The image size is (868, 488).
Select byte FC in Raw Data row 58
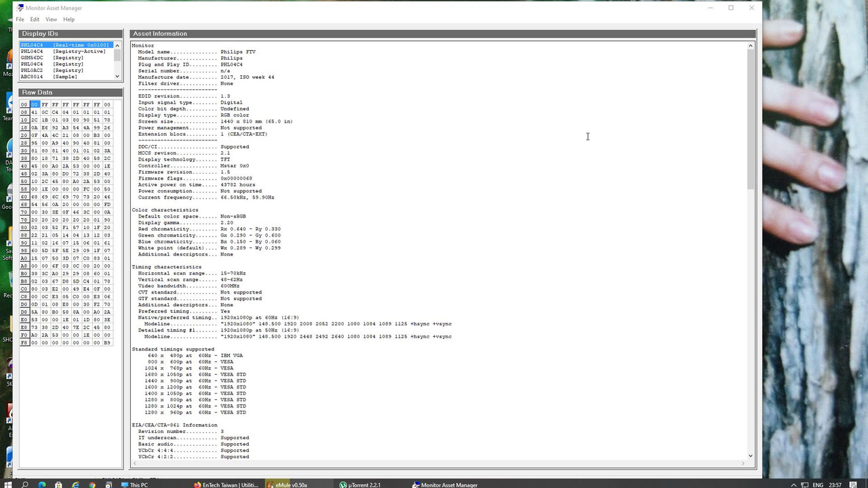tap(86, 189)
